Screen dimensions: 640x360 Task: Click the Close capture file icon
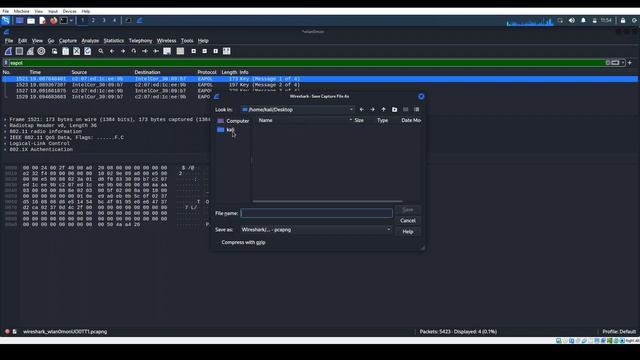[x=76, y=51]
